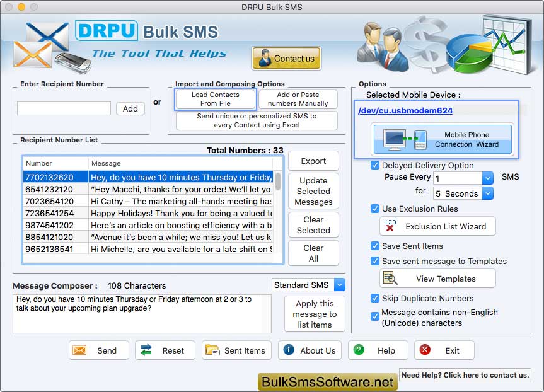Click the magnifier document templates icon
This screenshot has width=544, height=392.
tap(390, 278)
